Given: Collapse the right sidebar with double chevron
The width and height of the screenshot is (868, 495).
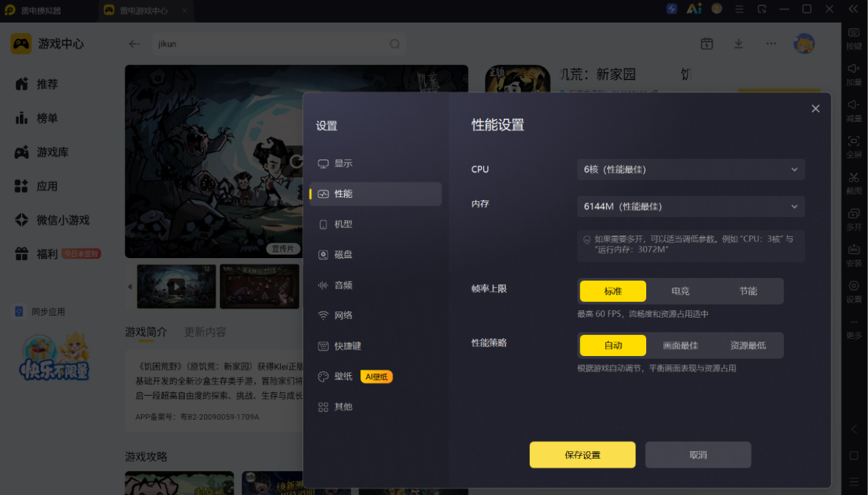Looking at the screenshot, I should pos(854,9).
